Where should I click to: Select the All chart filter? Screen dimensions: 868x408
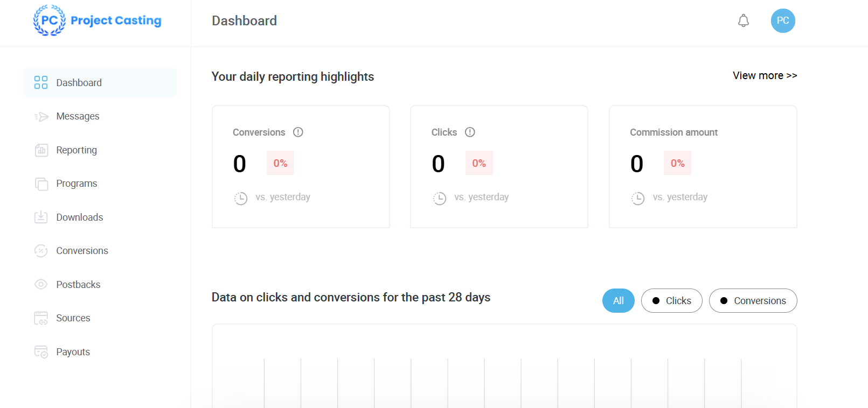click(x=618, y=301)
